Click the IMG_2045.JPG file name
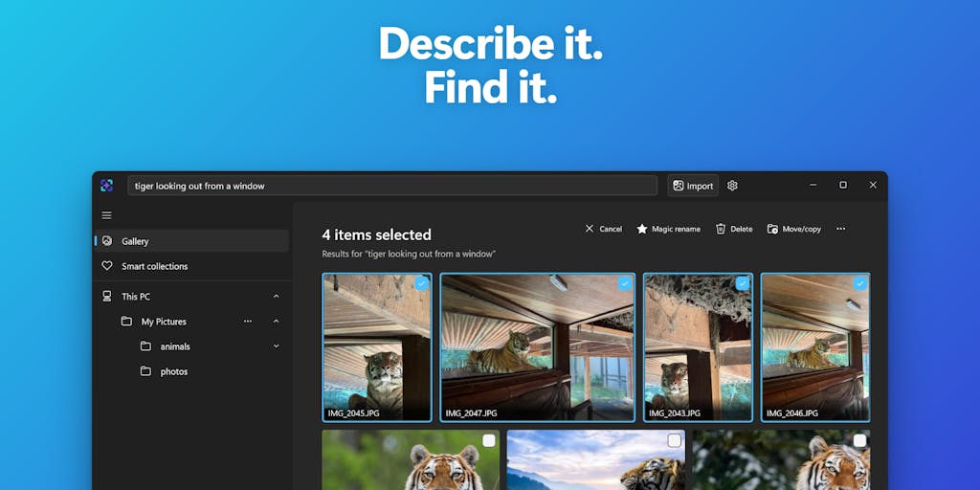The height and width of the screenshot is (490, 980). click(353, 413)
